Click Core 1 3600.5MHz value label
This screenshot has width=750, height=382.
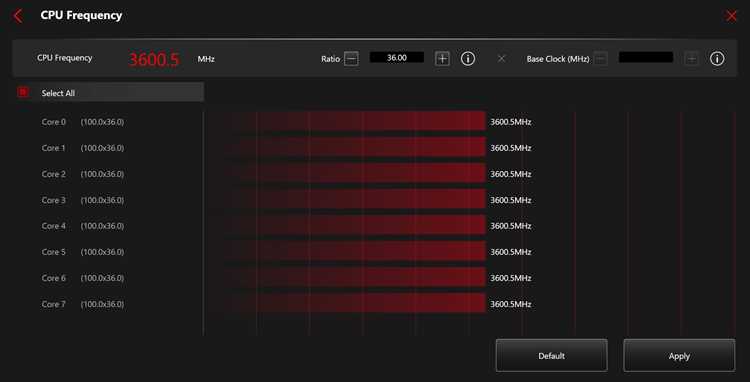tap(511, 148)
